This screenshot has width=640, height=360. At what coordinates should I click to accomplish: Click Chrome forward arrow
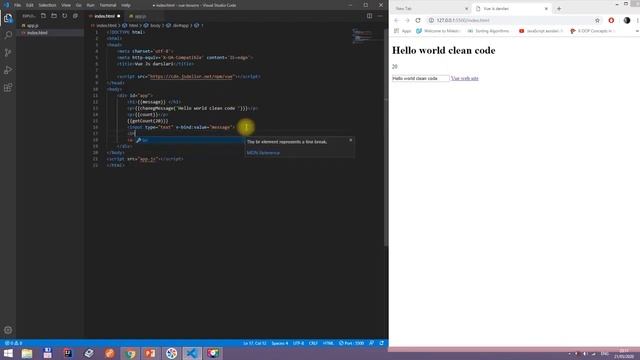tap(407, 20)
